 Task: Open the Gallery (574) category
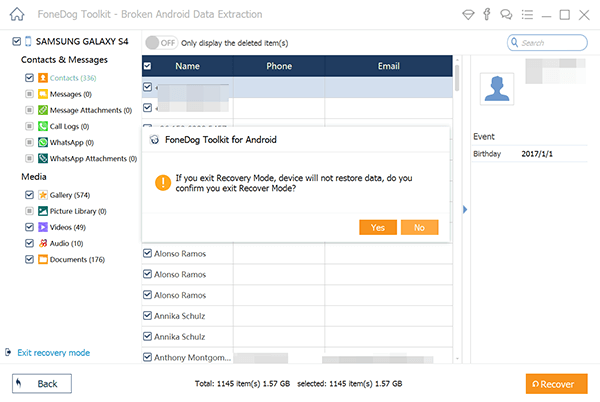pos(70,195)
